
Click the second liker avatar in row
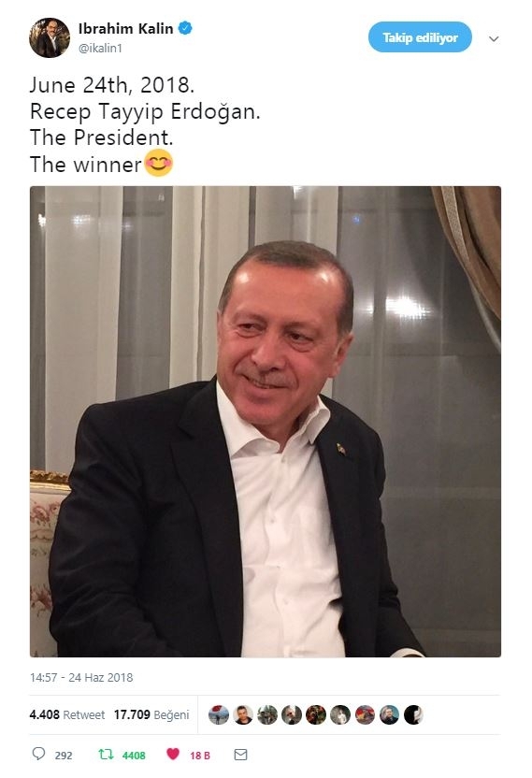[x=243, y=714]
